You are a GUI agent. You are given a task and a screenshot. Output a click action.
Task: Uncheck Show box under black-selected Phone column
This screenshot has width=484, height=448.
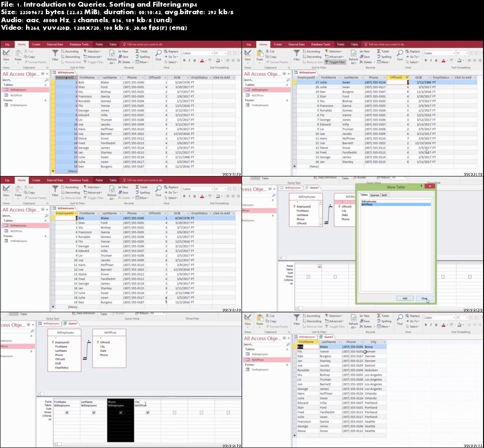[121, 413]
